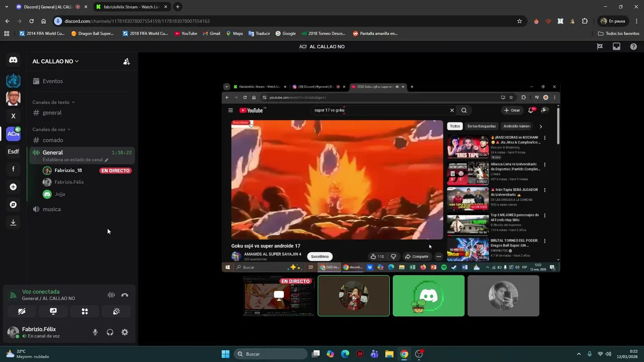This screenshot has height=362, width=644.
Task: Open Dragon Ball Super bookmark
Action: (x=93, y=33)
